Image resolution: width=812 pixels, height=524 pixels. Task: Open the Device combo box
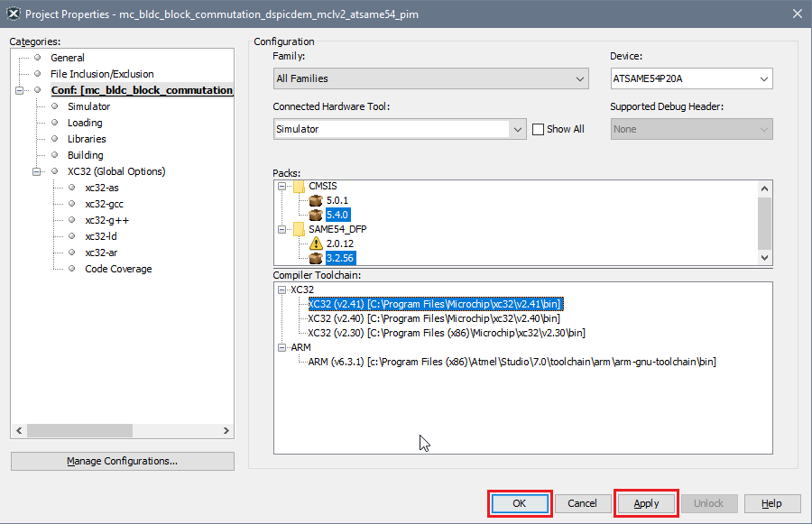pos(691,78)
